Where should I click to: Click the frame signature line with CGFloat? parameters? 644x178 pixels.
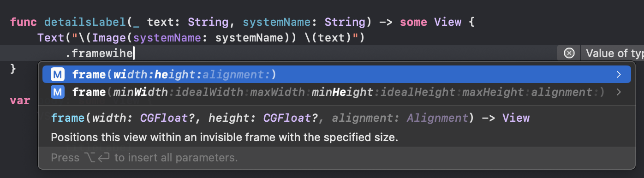pos(290,118)
